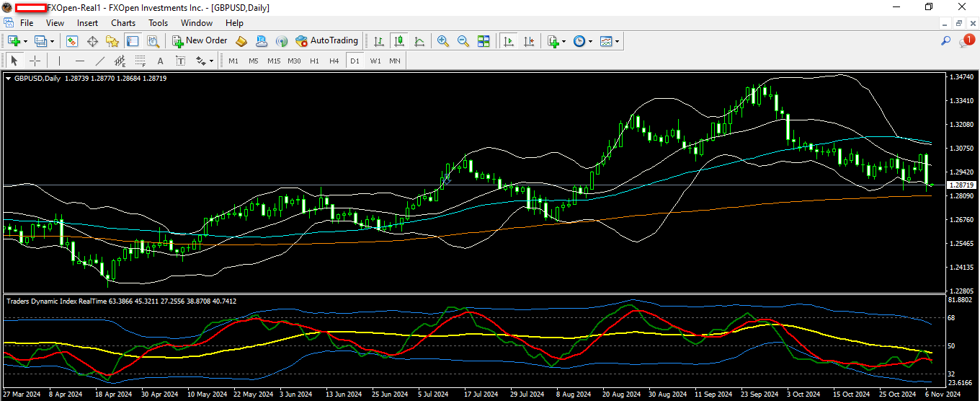Switch chart to line chart style

pyautogui.click(x=419, y=41)
